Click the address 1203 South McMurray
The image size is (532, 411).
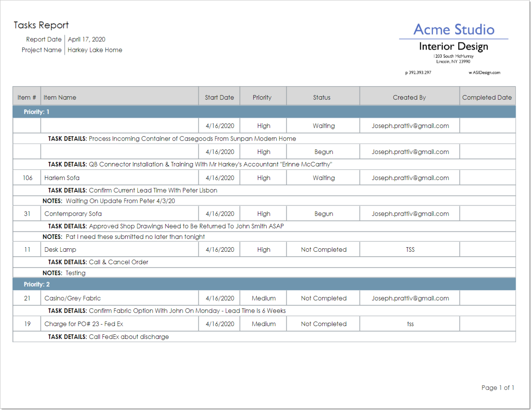click(x=453, y=56)
